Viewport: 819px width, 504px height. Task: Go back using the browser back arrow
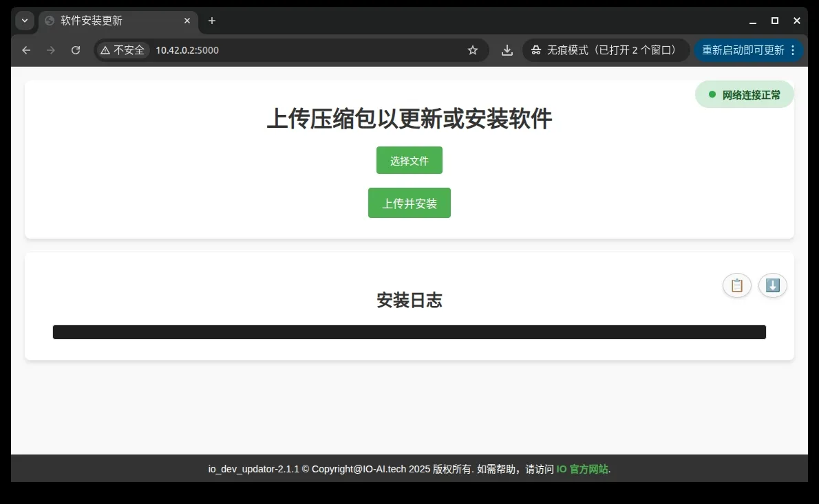[x=25, y=50]
